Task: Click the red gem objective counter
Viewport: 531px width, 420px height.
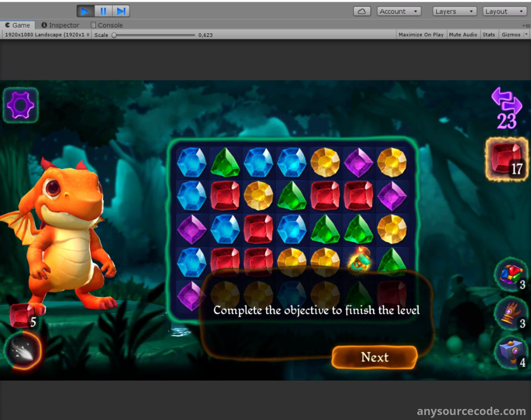Action: 506,159
